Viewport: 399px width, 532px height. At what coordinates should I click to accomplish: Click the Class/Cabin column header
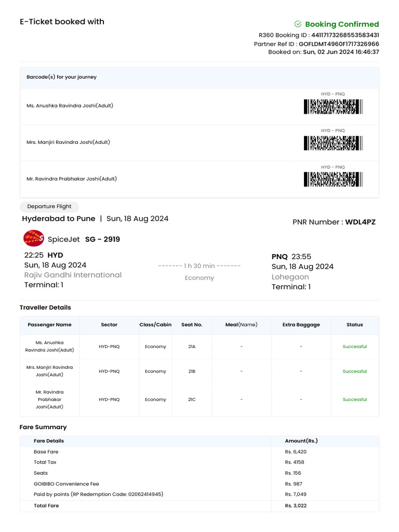coord(155,325)
